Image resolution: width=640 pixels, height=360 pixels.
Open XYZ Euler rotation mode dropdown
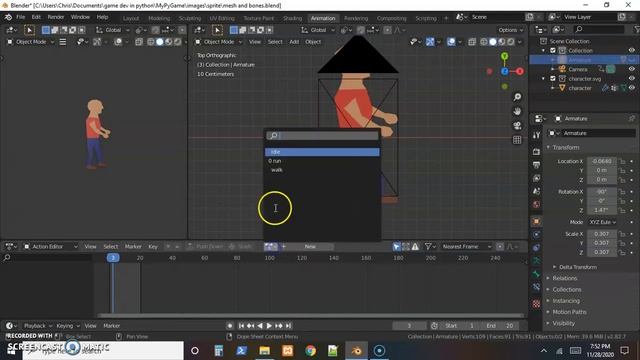click(x=602, y=222)
